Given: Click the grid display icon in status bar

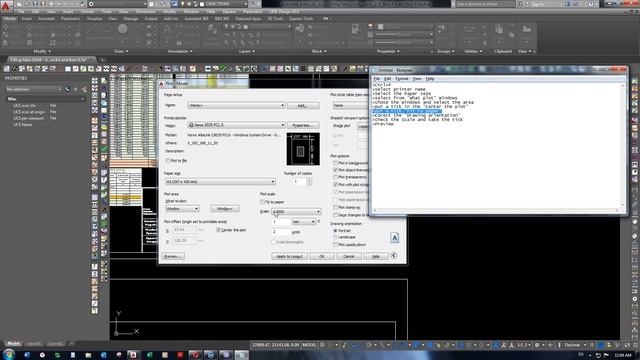Looking at the screenshot, I should coord(322,345).
